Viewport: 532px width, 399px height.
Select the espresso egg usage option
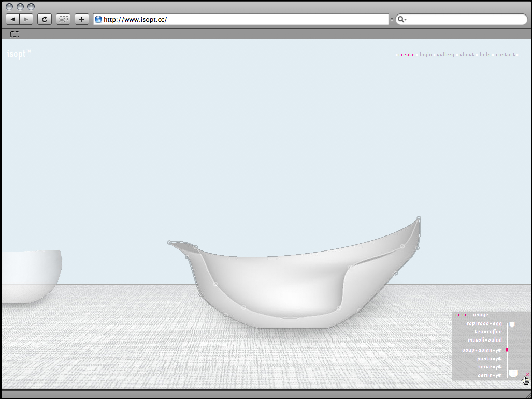click(x=484, y=324)
